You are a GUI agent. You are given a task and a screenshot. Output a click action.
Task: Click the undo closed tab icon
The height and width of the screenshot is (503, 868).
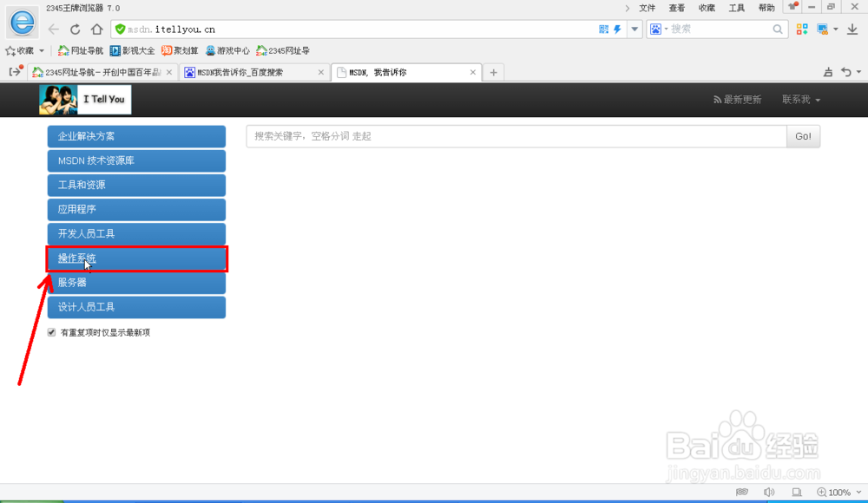(x=845, y=72)
